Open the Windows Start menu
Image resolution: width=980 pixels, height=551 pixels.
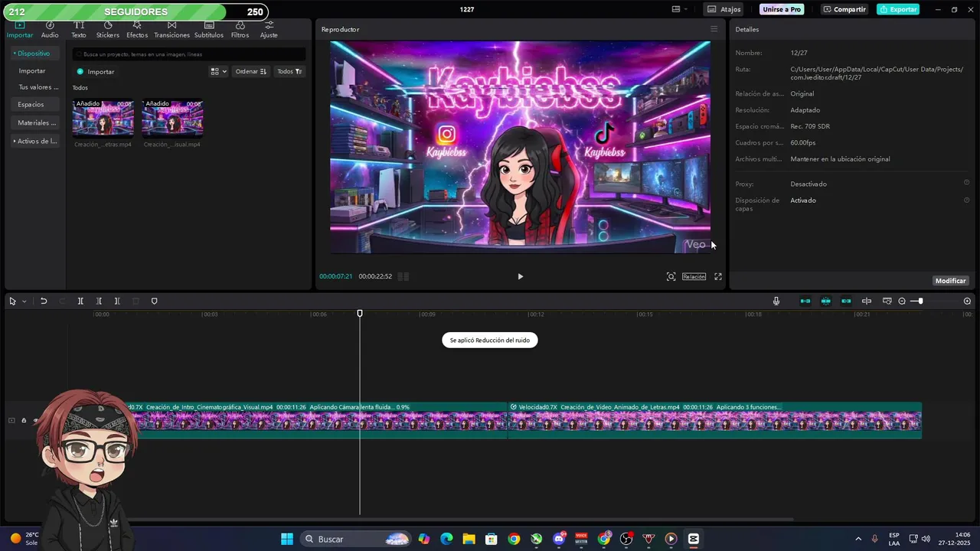[287, 539]
